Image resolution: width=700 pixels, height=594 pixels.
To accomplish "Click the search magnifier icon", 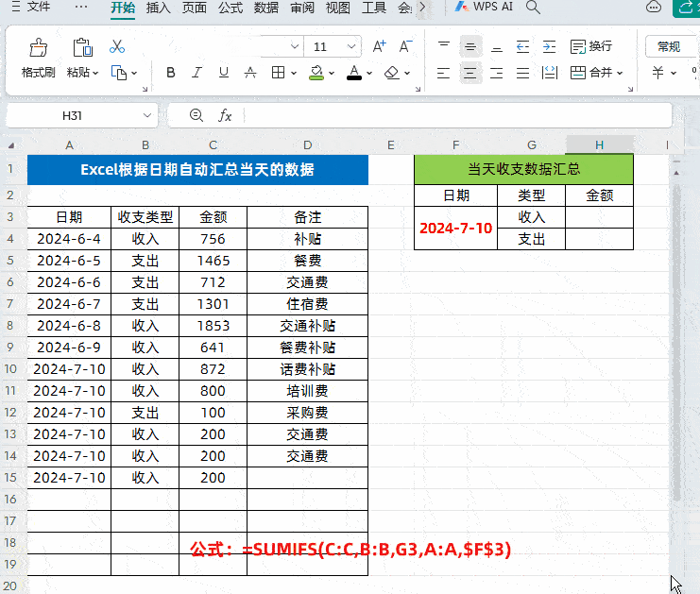I will 533,8.
